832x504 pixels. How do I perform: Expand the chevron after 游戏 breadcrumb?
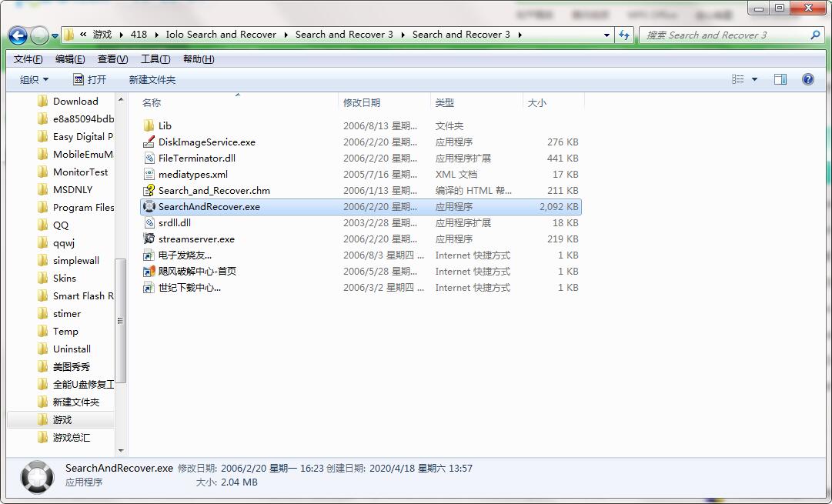coord(121,35)
